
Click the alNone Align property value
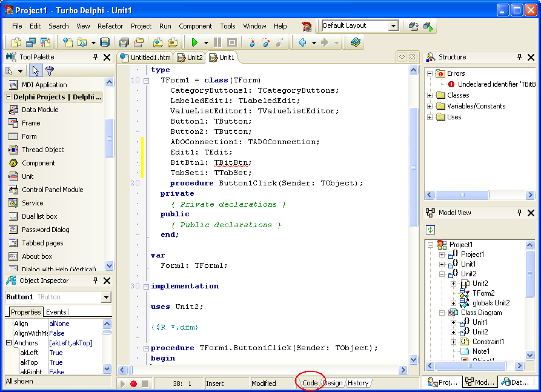[x=75, y=324]
